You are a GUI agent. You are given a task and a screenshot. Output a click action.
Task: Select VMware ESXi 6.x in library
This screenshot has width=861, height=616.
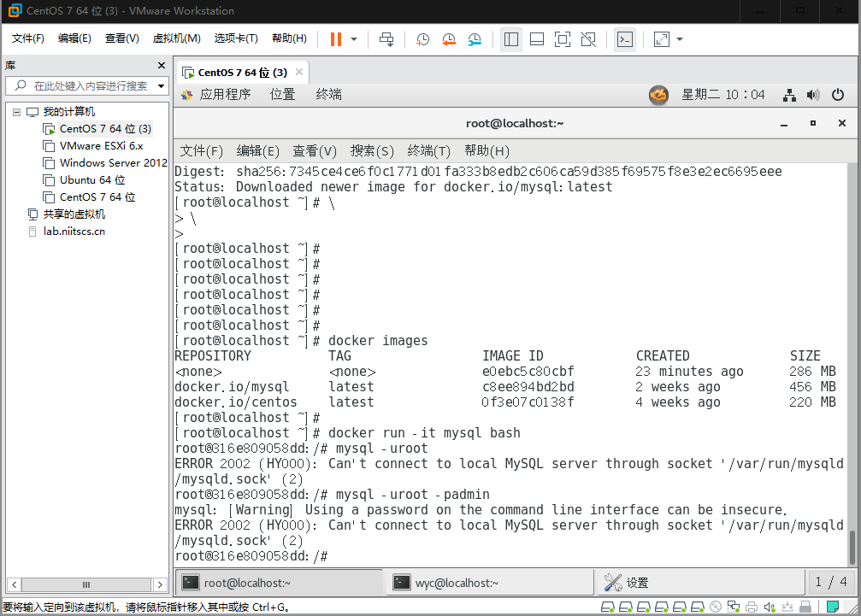101,146
